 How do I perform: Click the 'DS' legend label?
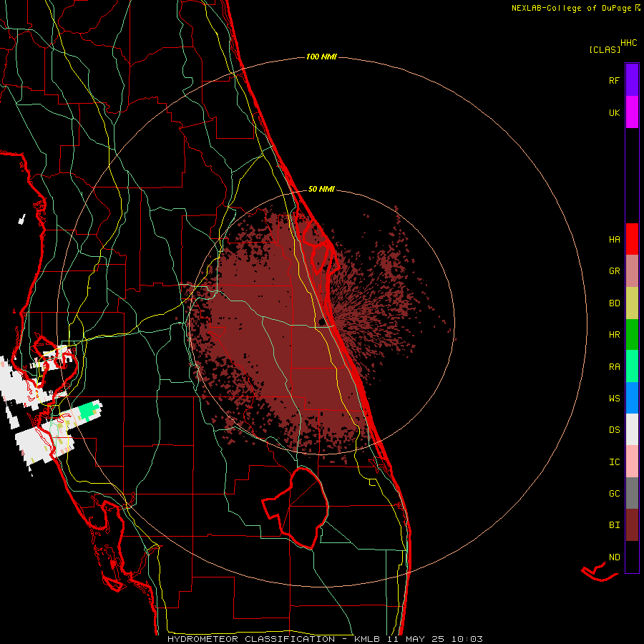click(x=614, y=430)
